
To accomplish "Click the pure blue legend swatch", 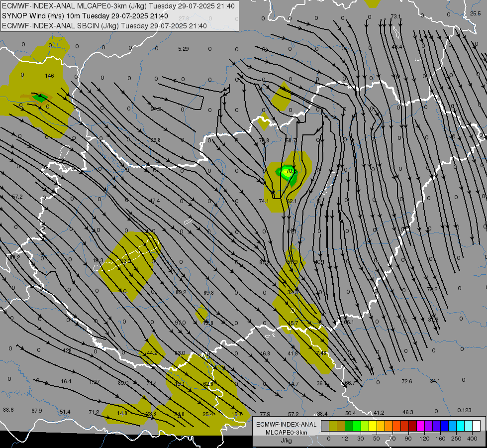I will click(445, 426).
